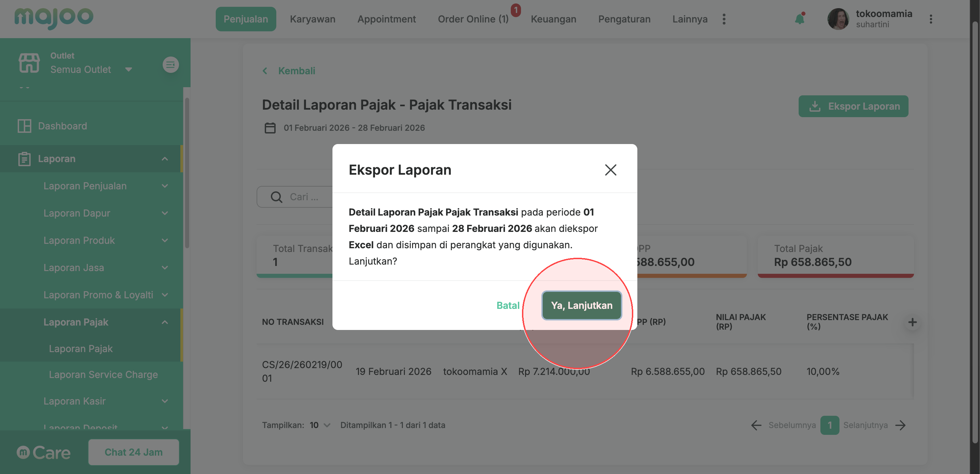Open more navigation menu dots
The width and height of the screenshot is (980, 474).
coord(723,19)
